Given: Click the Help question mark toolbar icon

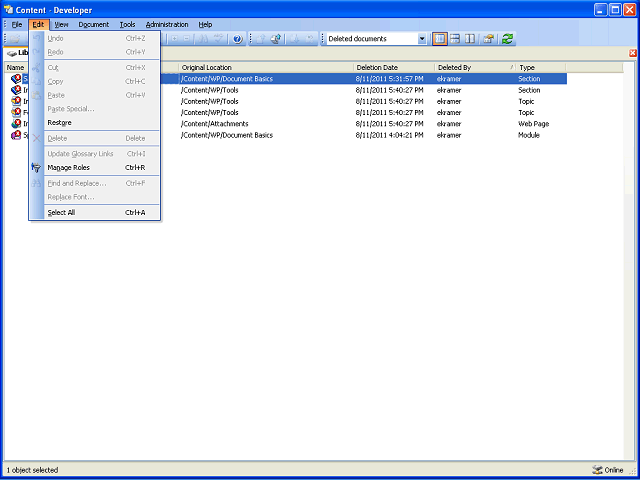Looking at the screenshot, I should (238, 39).
